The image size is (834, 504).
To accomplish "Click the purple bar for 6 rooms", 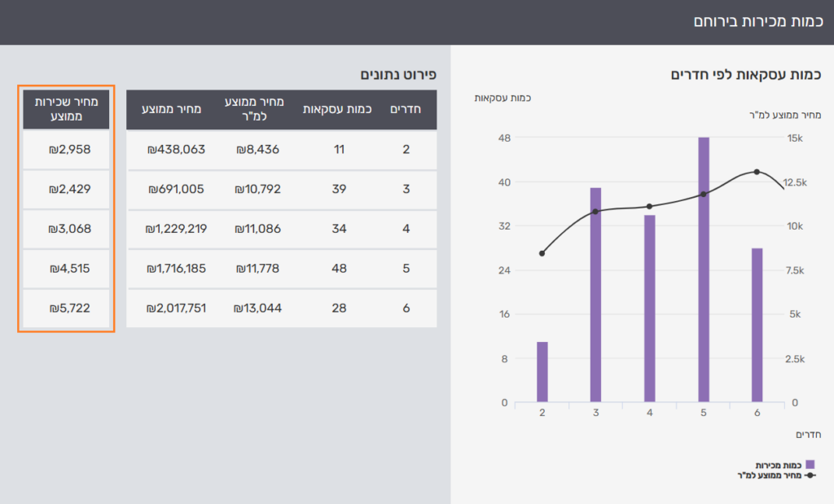I will [757, 325].
